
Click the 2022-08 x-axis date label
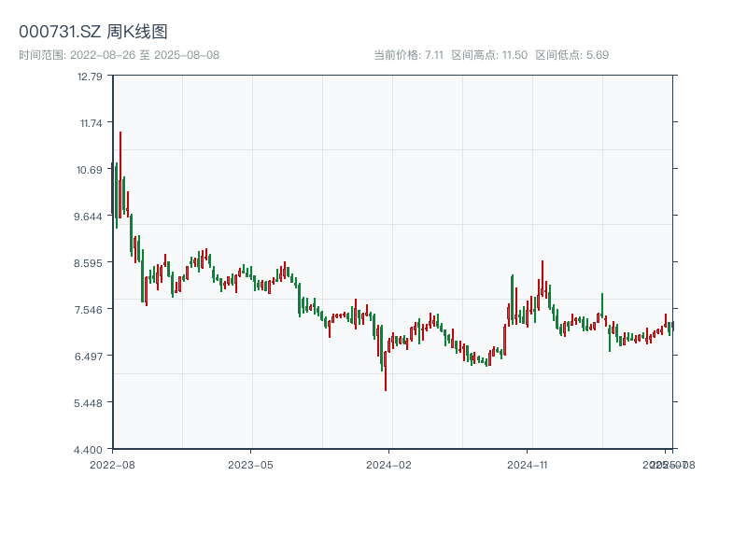click(x=112, y=464)
